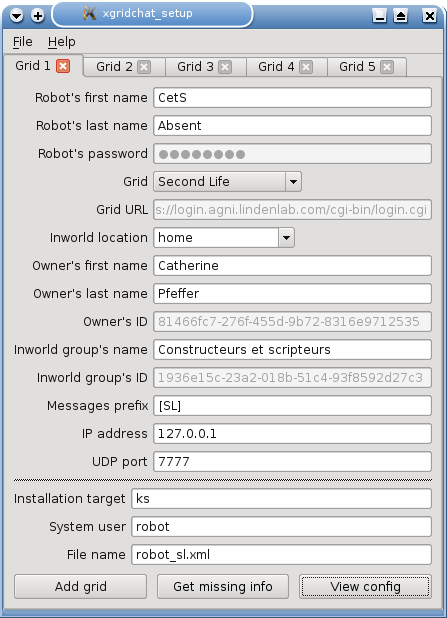Click the "Installation target" label
This screenshot has height=618, width=447.
click(x=69, y=499)
